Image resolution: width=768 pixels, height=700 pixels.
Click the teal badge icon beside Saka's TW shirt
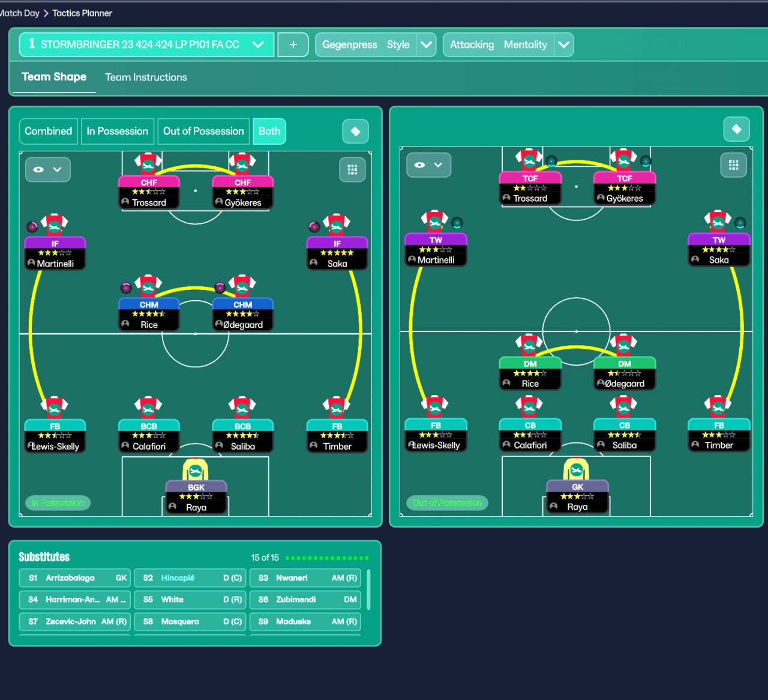(x=740, y=223)
